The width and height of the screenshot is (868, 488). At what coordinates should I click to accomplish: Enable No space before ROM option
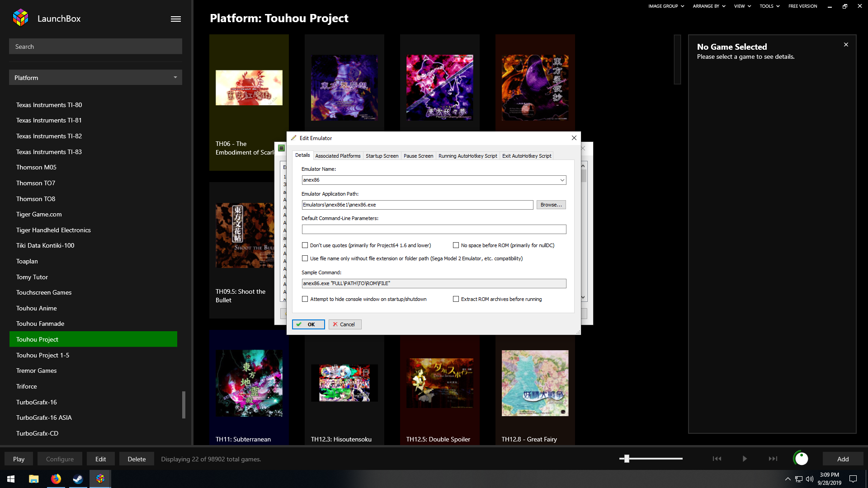tap(456, 245)
